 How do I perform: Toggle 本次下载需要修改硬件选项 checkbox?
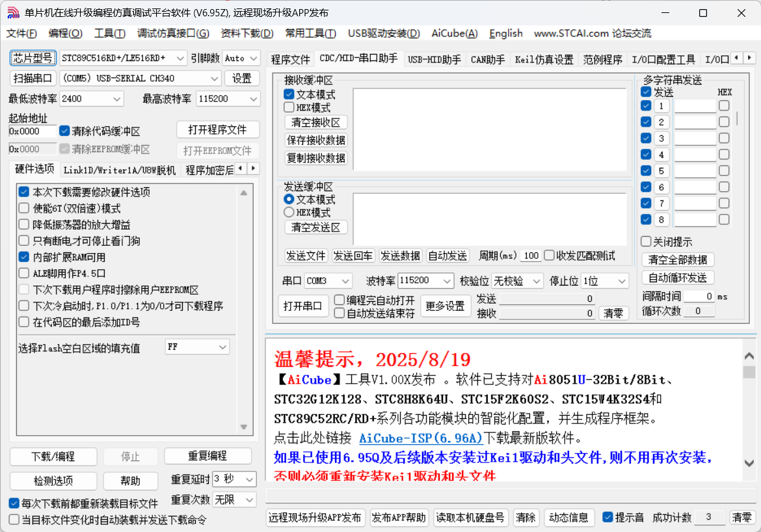(x=24, y=193)
